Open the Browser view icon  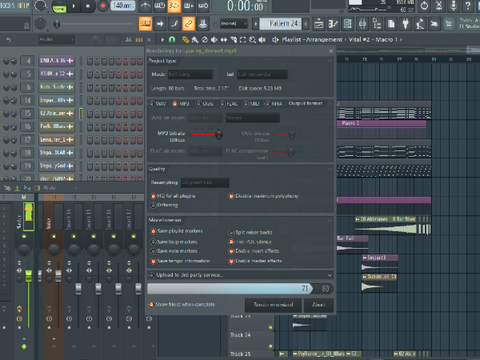[377, 24]
